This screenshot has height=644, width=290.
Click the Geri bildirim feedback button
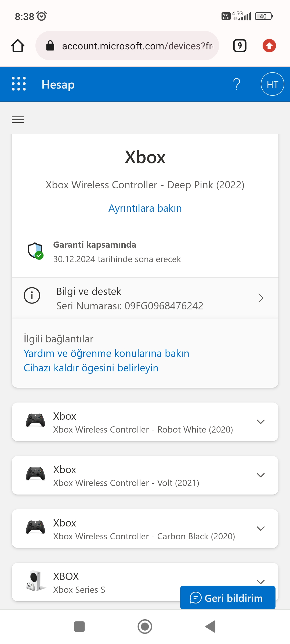pyautogui.click(x=228, y=598)
